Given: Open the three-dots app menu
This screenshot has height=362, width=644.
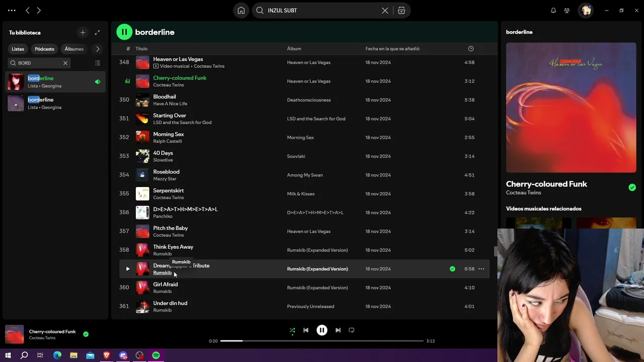Looking at the screenshot, I should [x=12, y=10].
